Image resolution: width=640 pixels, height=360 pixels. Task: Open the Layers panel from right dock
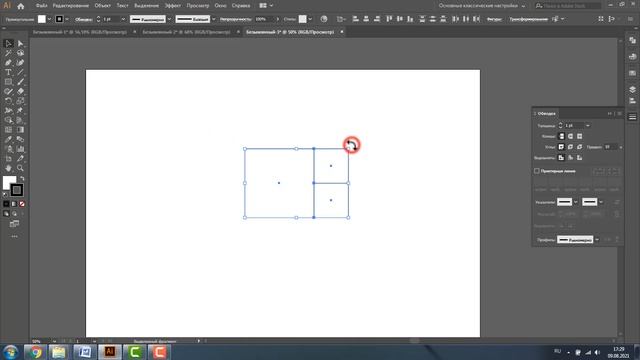click(633, 89)
